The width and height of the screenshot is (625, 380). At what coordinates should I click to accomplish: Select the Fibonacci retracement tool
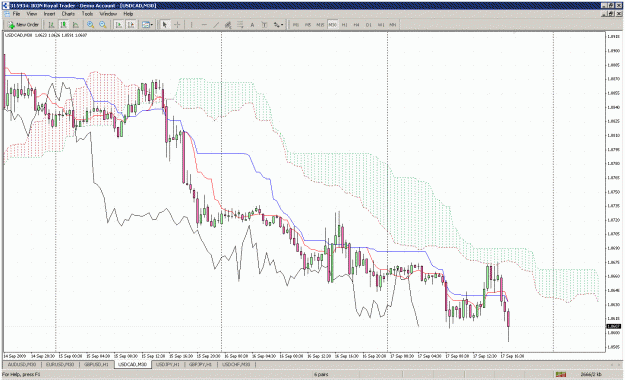(x=240, y=25)
